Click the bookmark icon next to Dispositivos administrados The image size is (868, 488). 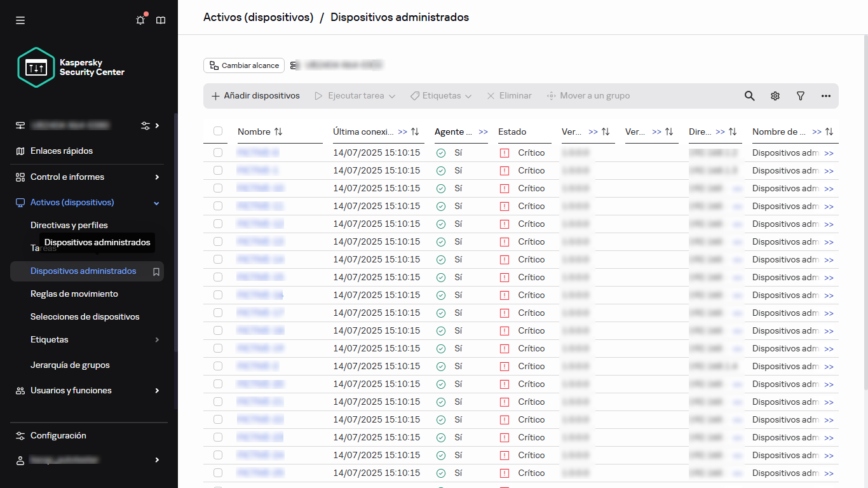click(x=156, y=271)
